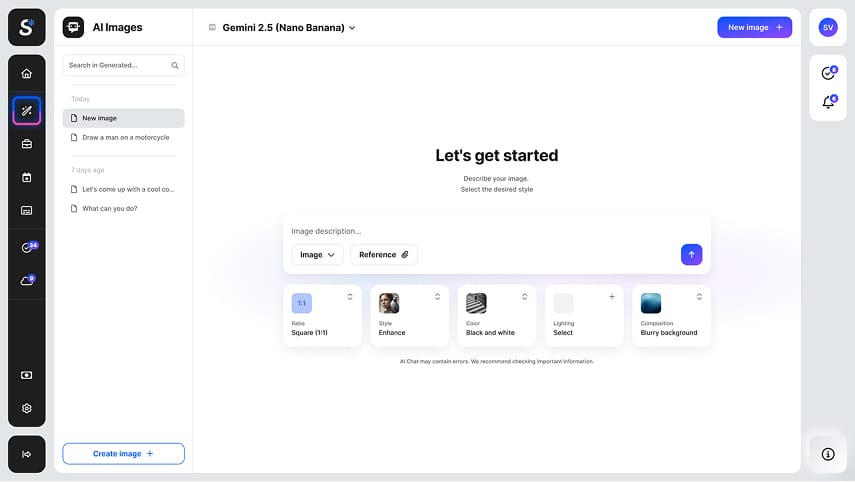Open the briefcase icon in sidebar

[26, 144]
